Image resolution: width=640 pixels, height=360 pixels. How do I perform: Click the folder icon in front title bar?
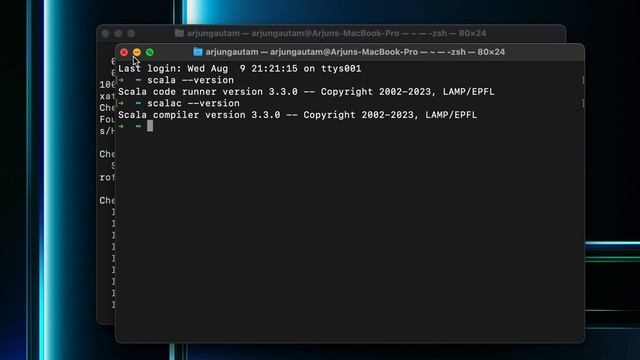click(x=198, y=52)
